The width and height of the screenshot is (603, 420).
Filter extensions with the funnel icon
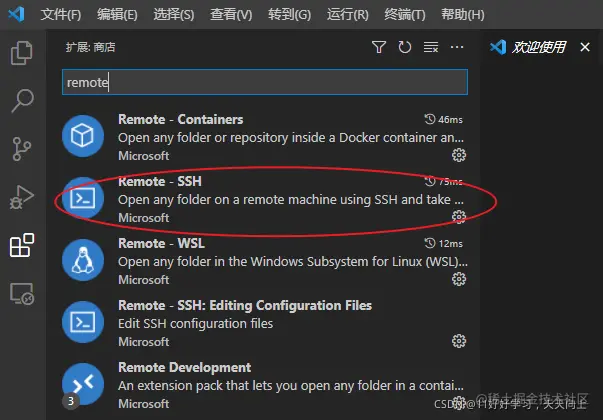[379, 47]
